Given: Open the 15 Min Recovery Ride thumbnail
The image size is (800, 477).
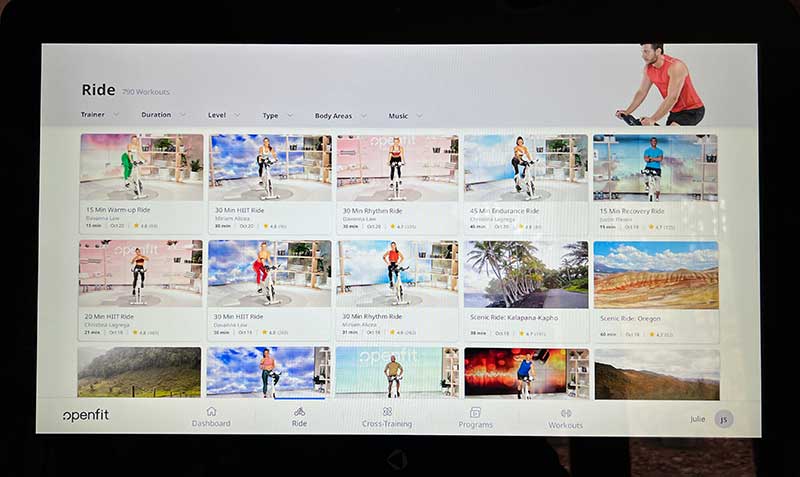Looking at the screenshot, I should (x=655, y=168).
